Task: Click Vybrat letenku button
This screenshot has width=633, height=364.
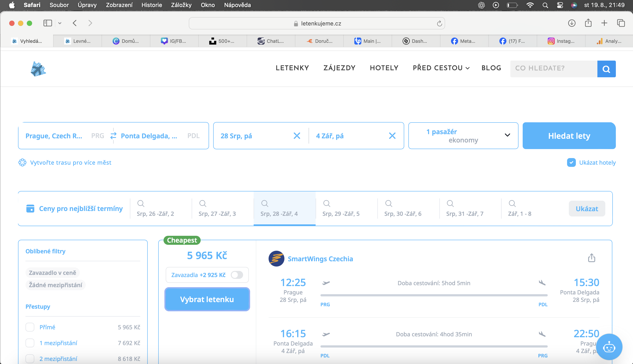Action: click(x=207, y=299)
